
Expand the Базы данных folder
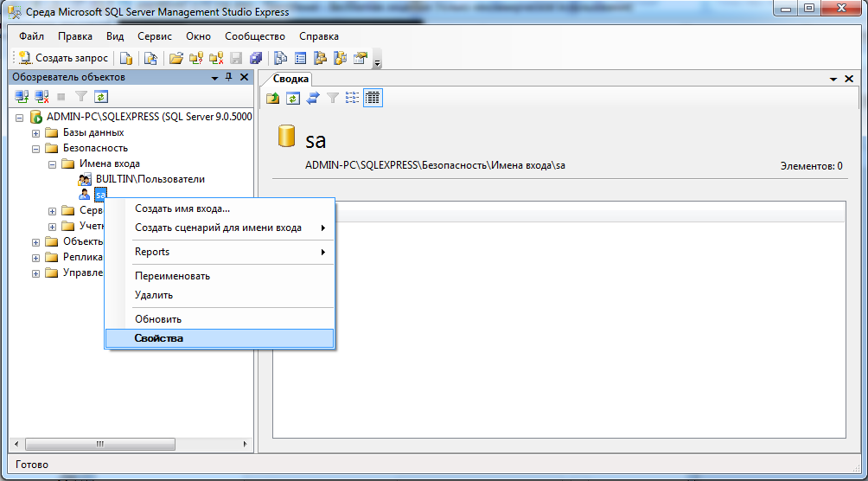point(36,133)
